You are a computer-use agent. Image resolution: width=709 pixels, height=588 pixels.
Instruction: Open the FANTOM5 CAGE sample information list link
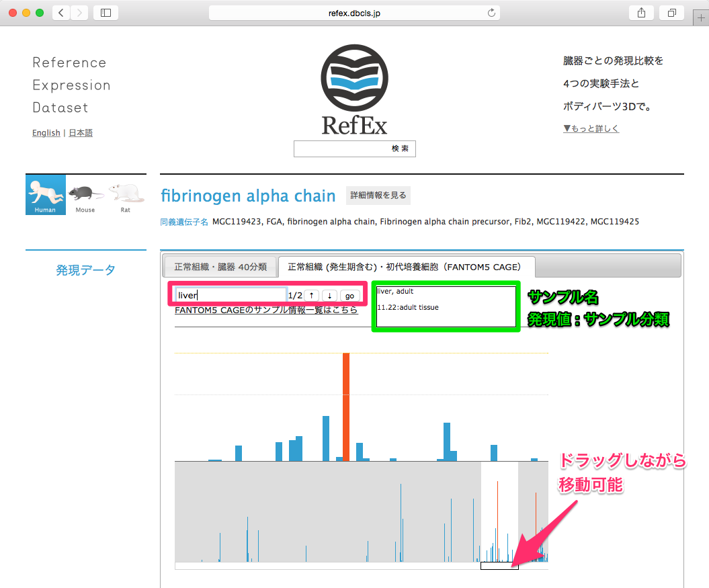point(266,310)
